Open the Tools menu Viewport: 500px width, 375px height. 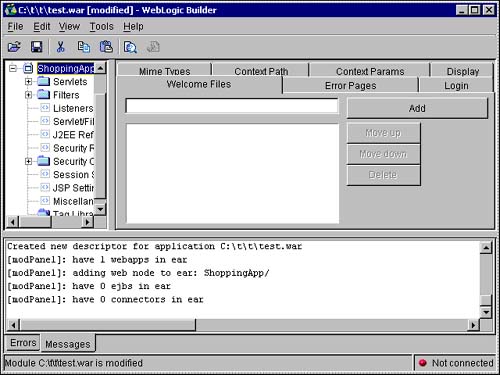click(x=101, y=26)
